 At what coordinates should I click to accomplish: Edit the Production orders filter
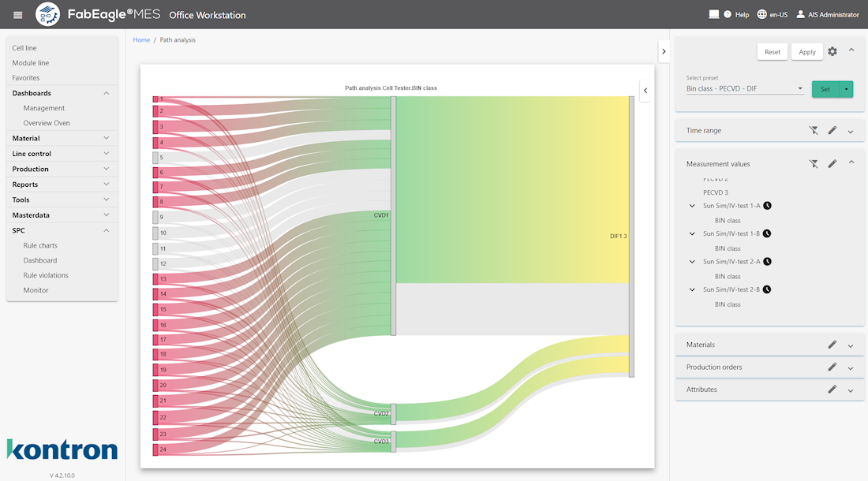point(832,367)
